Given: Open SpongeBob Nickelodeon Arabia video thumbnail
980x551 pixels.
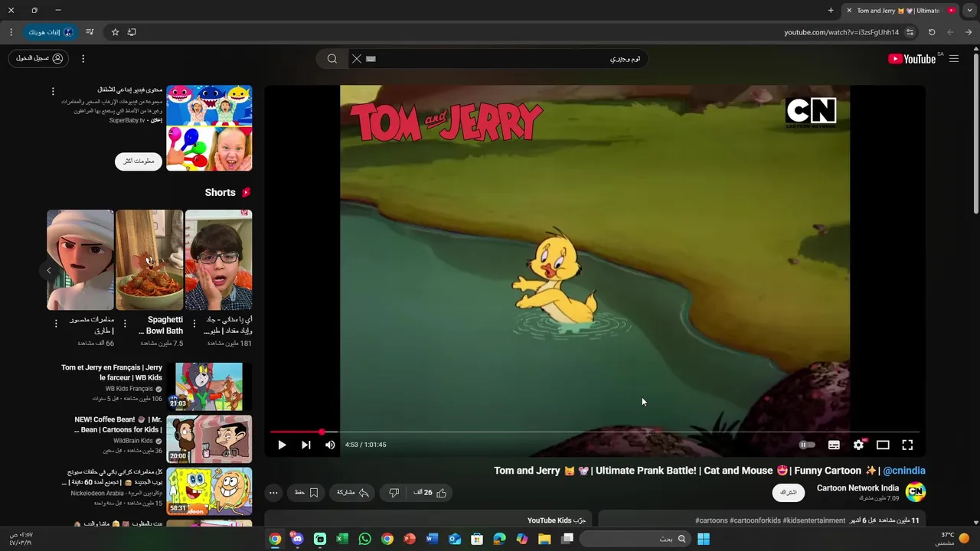Looking at the screenshot, I should tap(209, 491).
